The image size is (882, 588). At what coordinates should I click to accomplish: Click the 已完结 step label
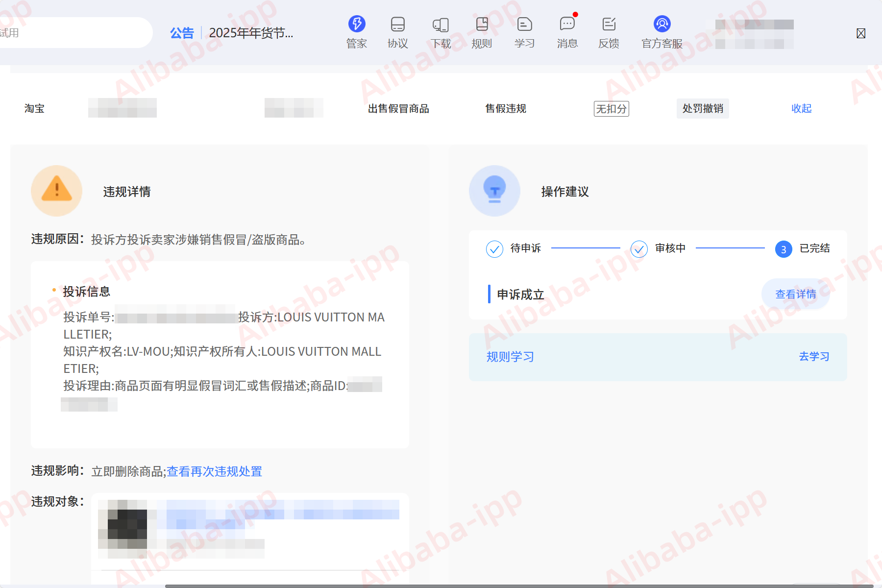pyautogui.click(x=815, y=248)
